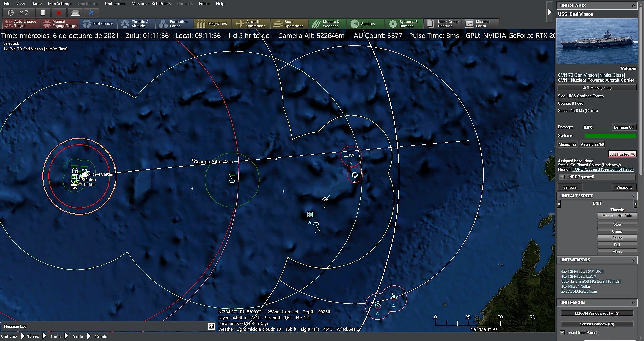
Task: Open Aircraft Operations from the toolbar
Action: (251, 23)
